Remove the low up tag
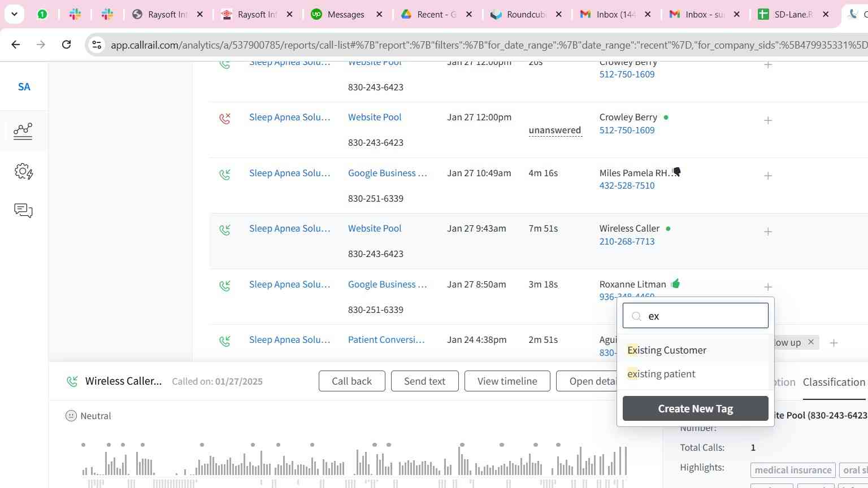Screen dimensions: 868x488 811,342
